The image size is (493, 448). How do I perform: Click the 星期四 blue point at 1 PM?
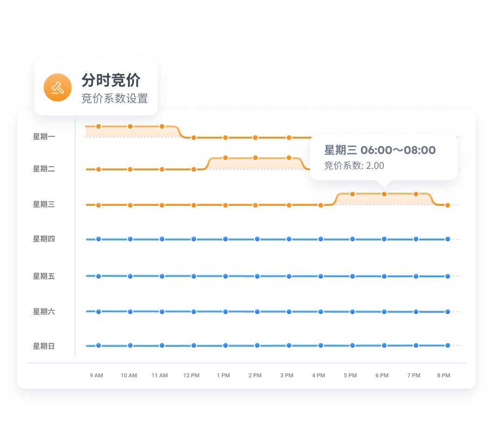pos(225,239)
